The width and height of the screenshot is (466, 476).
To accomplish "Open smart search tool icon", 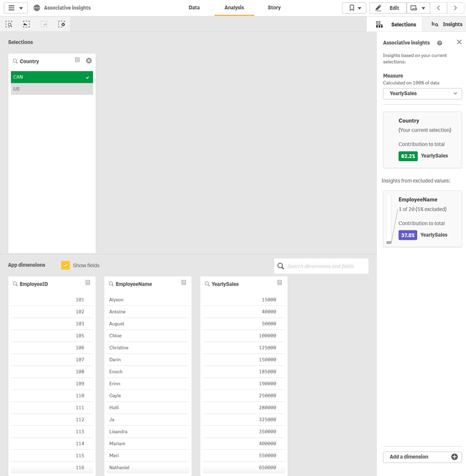I will click(9, 24).
